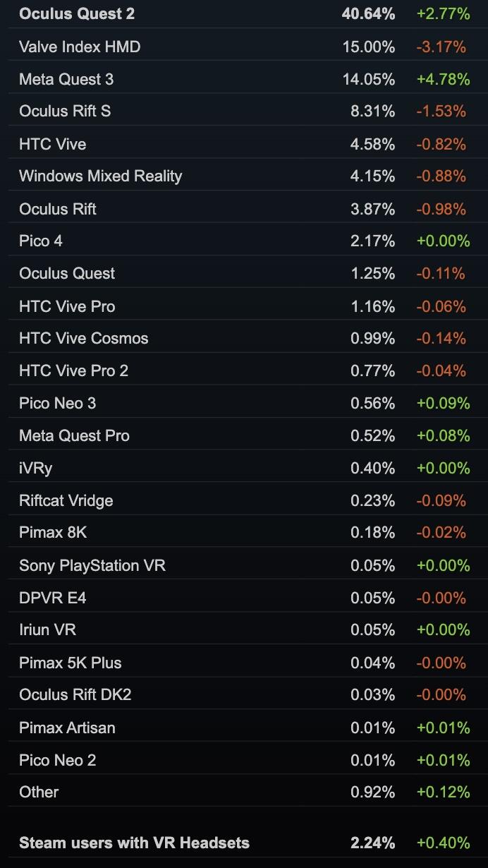Viewport: 488px width, 868px height.
Task: Click the Pimax 8K label
Action: point(53,532)
